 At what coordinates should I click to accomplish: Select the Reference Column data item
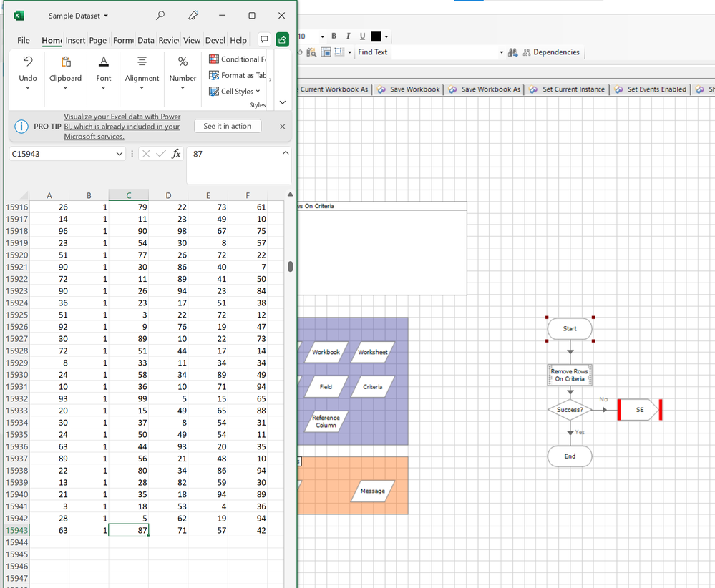click(x=326, y=421)
